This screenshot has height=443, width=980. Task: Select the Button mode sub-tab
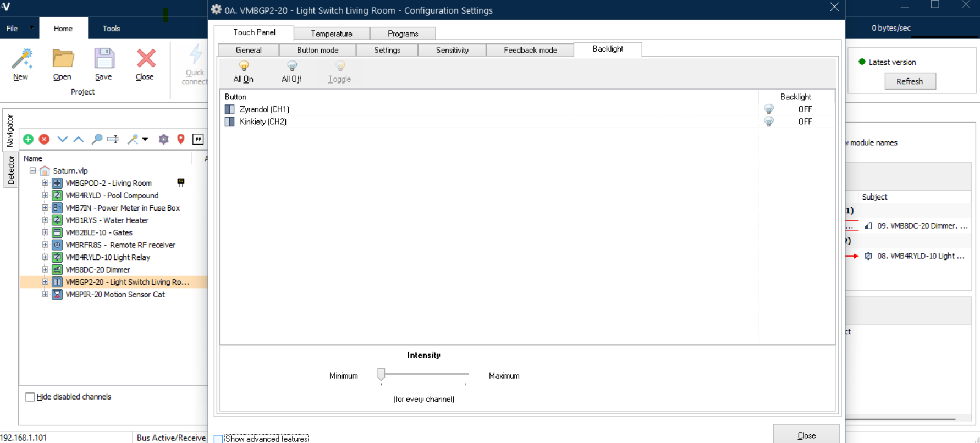coord(317,50)
